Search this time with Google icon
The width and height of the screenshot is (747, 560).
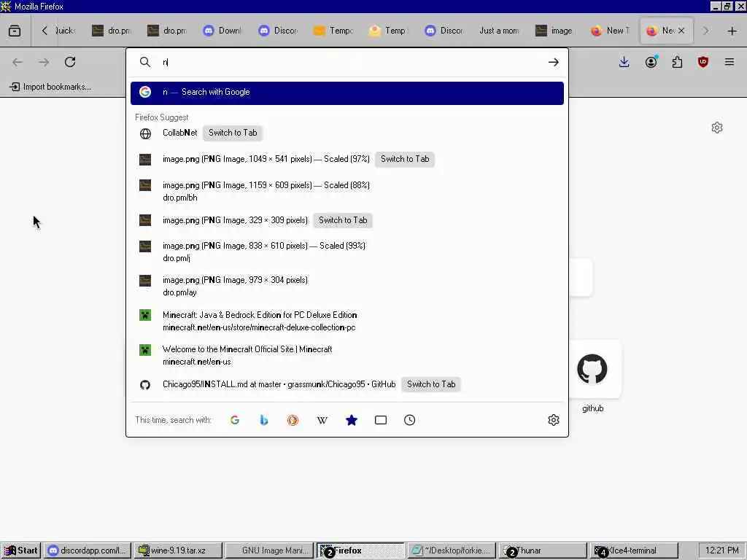[x=235, y=420]
